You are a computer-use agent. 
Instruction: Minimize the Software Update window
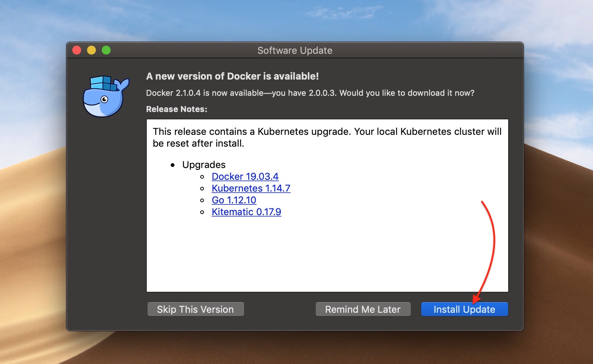pyautogui.click(x=91, y=50)
